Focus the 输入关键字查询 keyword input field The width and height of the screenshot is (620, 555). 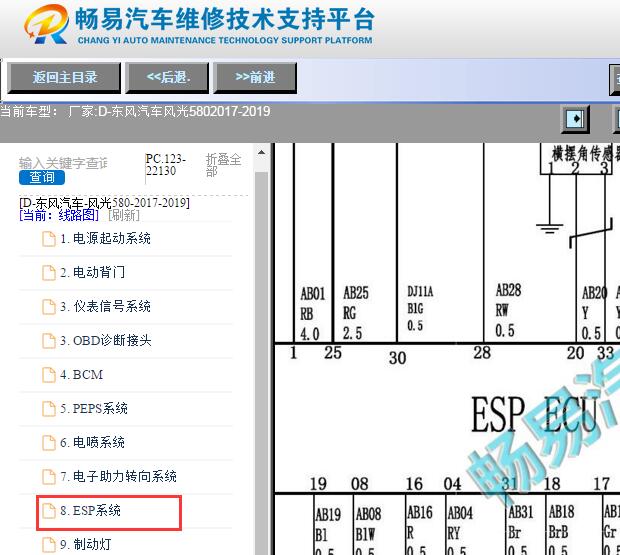63,163
